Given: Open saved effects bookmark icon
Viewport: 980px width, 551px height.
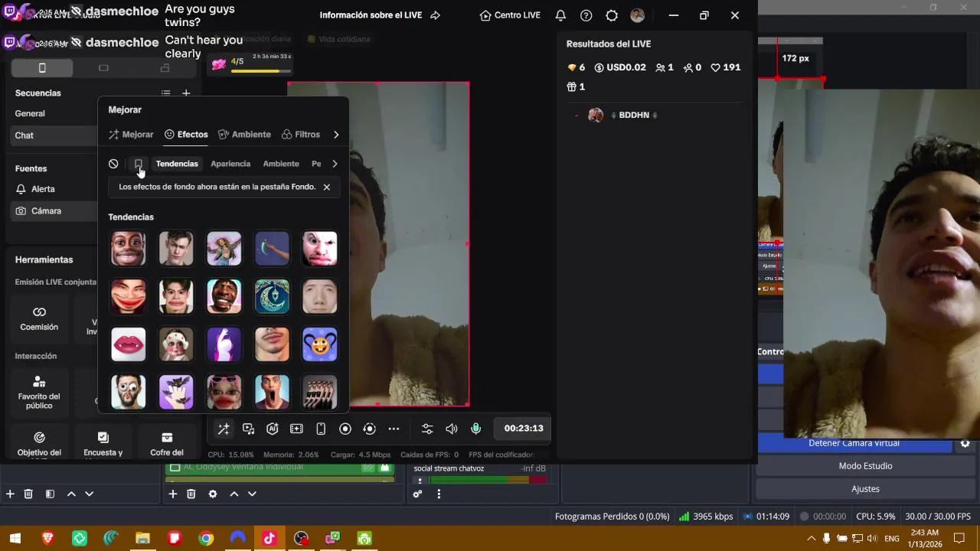Looking at the screenshot, I should (138, 164).
